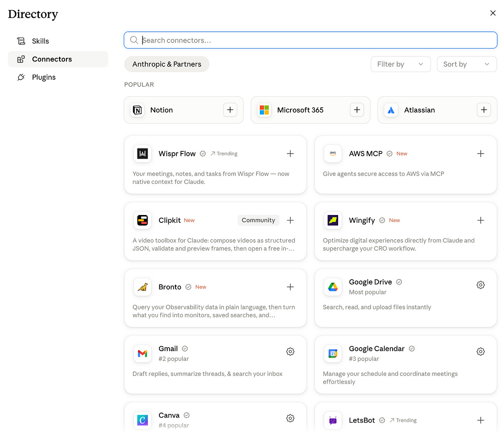The height and width of the screenshot is (441, 504).
Task: Add Bronto using its plus icon
Action: tap(290, 287)
